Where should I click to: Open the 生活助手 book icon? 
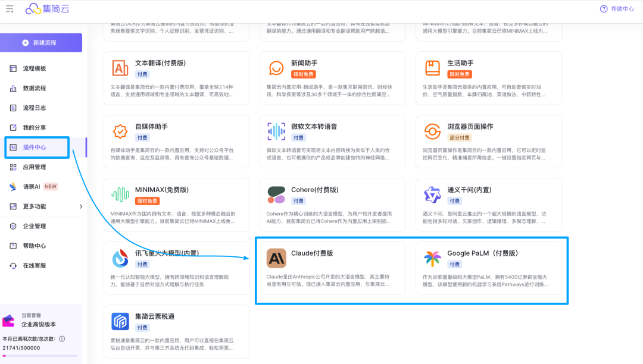click(x=432, y=68)
